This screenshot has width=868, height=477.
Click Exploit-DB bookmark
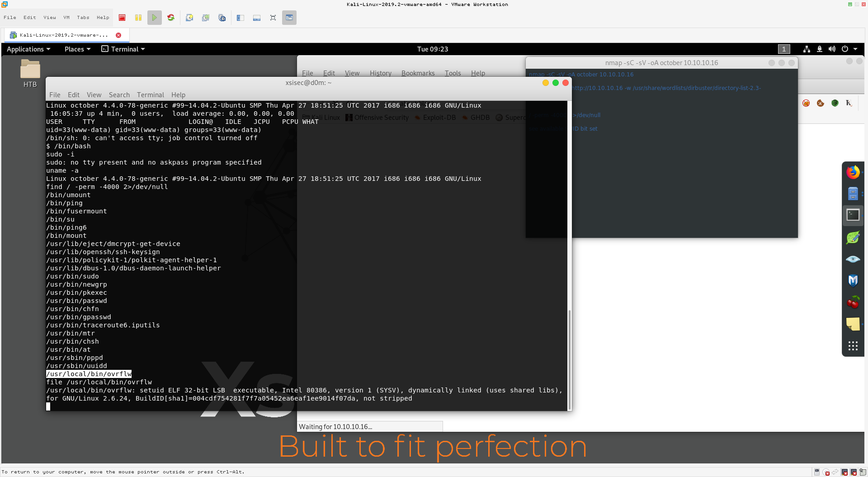pos(435,118)
